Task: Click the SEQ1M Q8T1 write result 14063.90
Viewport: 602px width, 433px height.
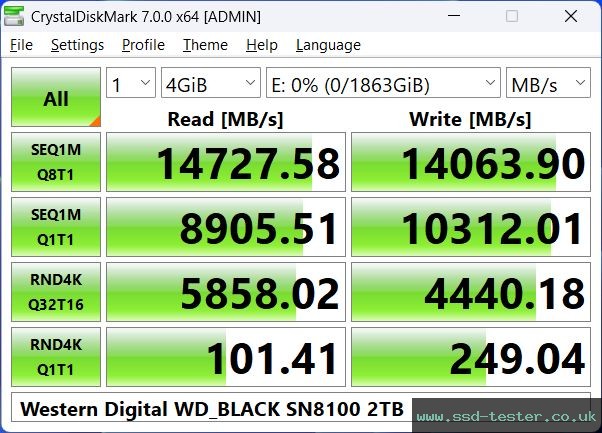Action: 471,162
